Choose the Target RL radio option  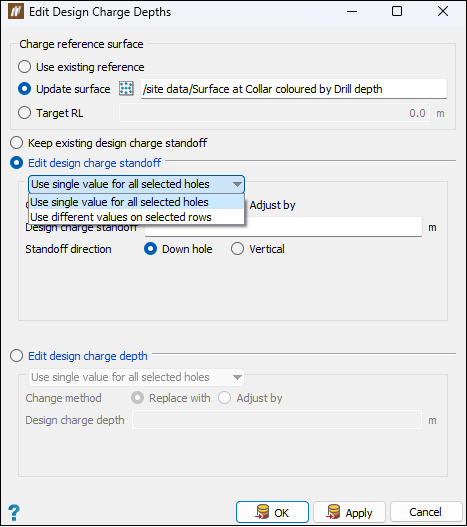click(25, 113)
